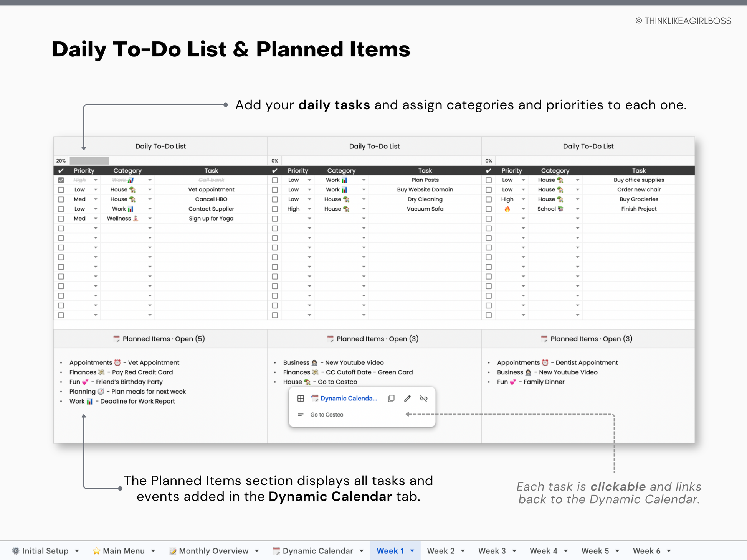
Task: Click the Go to Costco planned item
Action: [x=337, y=382]
